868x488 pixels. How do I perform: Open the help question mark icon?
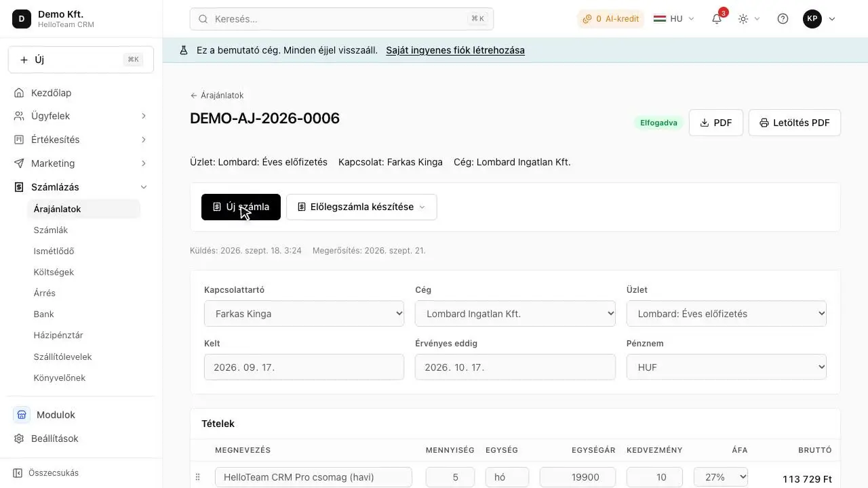783,19
